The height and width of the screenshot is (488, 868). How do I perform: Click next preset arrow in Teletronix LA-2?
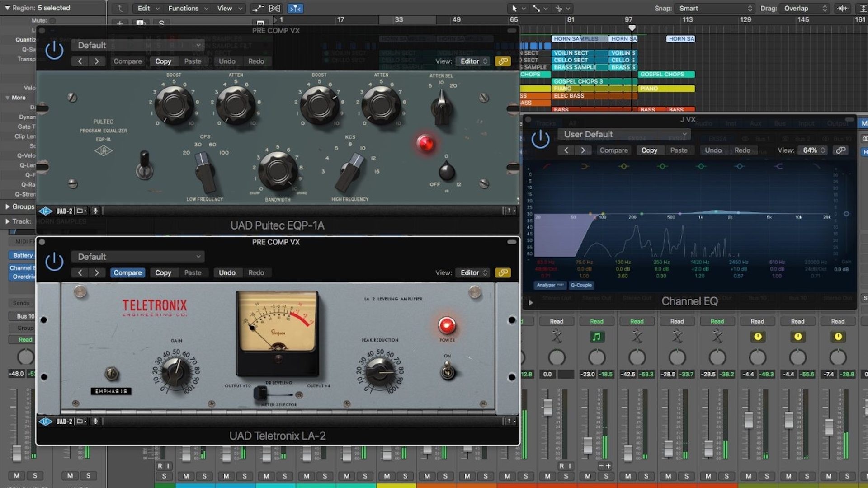[x=97, y=272]
